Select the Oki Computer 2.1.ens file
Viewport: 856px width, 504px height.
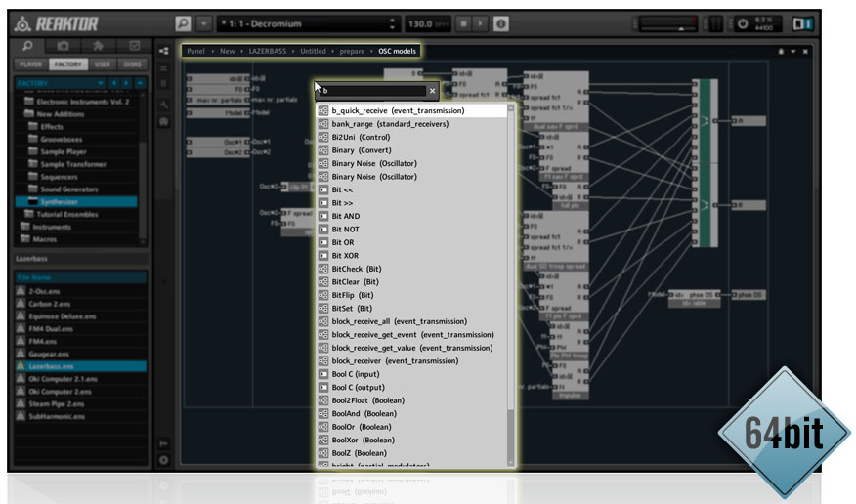pos(81,379)
